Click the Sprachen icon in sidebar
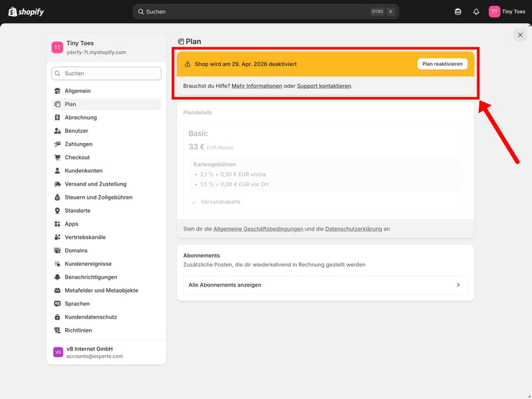The image size is (532, 399). pyautogui.click(x=58, y=304)
